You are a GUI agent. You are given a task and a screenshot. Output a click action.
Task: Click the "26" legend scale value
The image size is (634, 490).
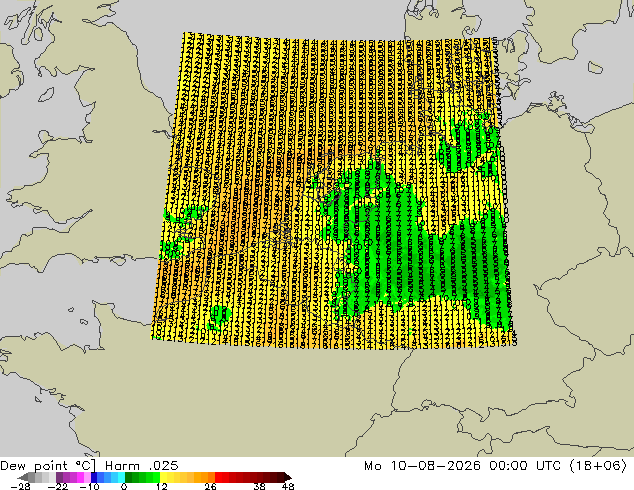tap(210, 486)
